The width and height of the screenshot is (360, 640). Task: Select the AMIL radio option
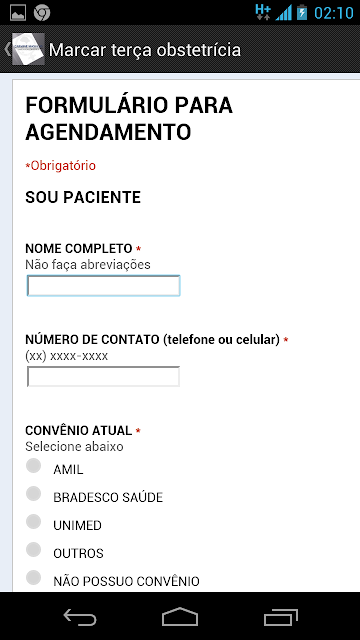[x=33, y=466]
